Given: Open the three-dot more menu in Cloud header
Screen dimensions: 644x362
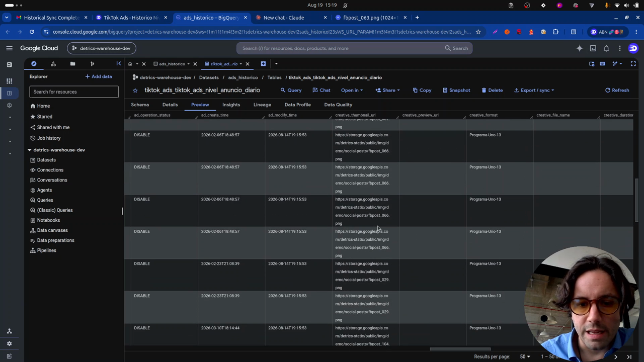Looking at the screenshot, I should [620, 48].
